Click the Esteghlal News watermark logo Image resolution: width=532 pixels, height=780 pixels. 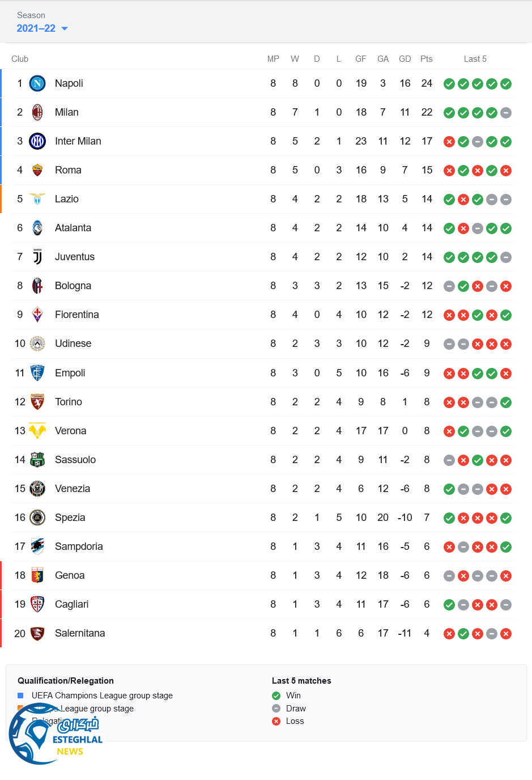coord(56,734)
